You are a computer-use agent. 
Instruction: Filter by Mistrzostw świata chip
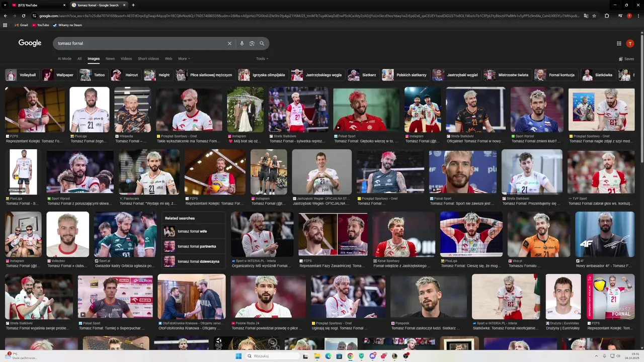[507, 75]
